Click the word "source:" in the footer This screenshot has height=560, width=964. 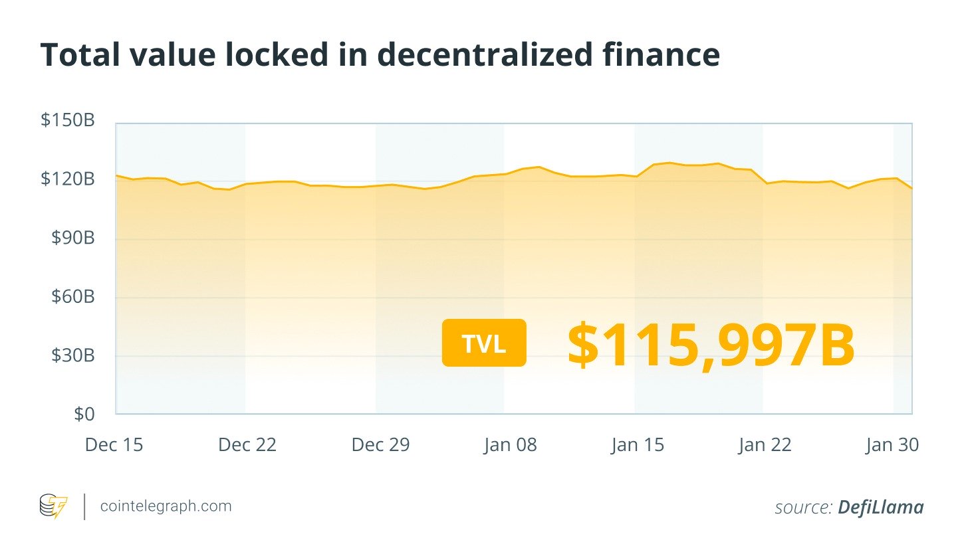point(803,508)
